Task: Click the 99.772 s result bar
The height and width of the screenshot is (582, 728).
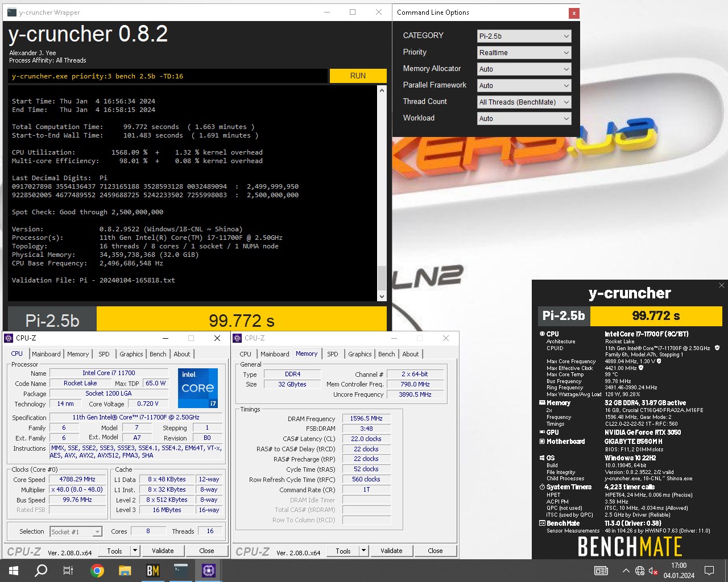Action: coord(242,320)
